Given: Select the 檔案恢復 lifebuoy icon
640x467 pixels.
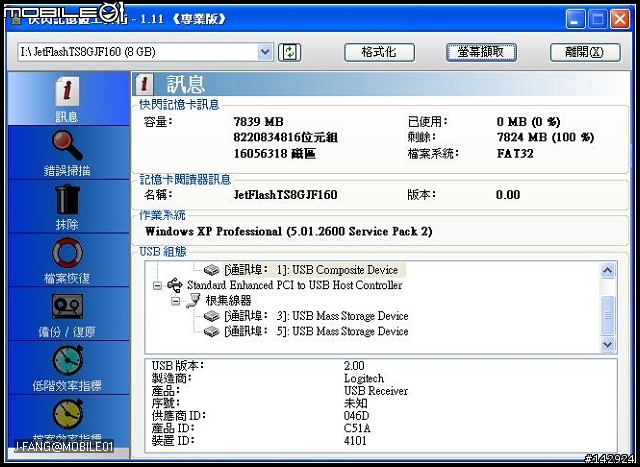Looking at the screenshot, I should 67,253.
